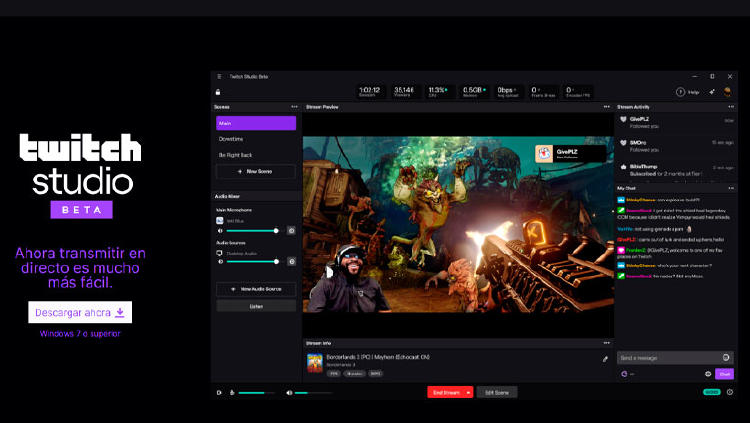Select the Main scene

pyautogui.click(x=256, y=123)
